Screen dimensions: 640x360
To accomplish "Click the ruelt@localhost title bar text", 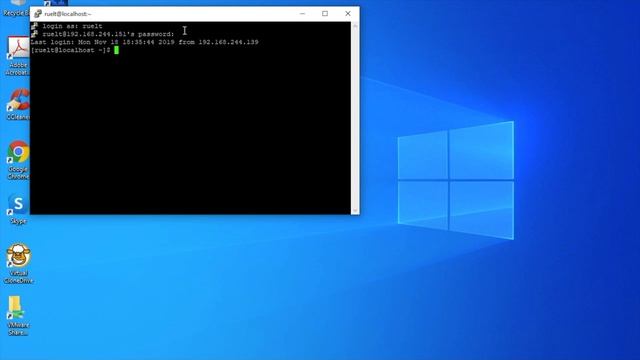I will pos(68,14).
